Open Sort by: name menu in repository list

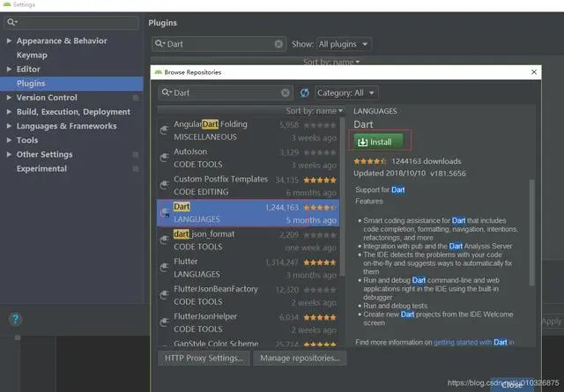(314, 111)
